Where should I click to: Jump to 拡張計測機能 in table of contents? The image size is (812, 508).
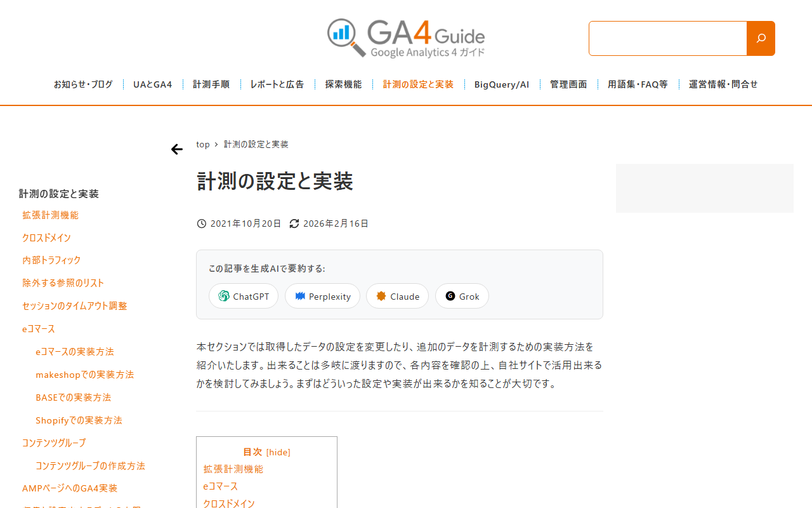(233, 469)
